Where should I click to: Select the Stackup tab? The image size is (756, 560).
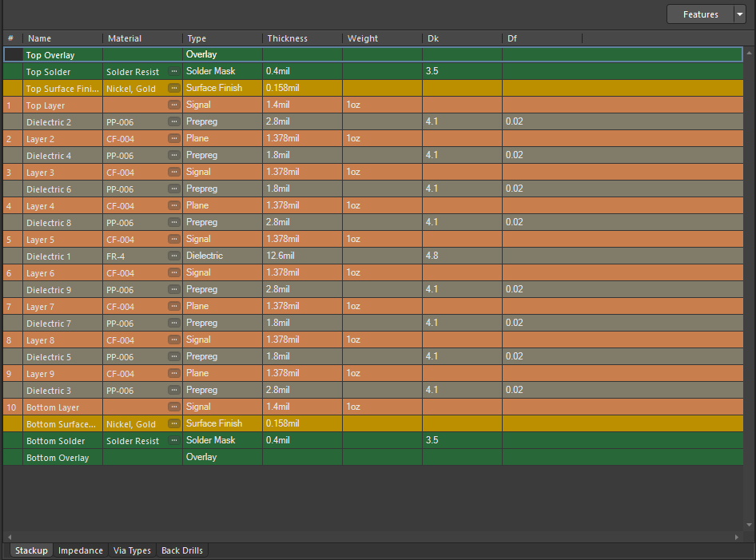pyautogui.click(x=31, y=550)
